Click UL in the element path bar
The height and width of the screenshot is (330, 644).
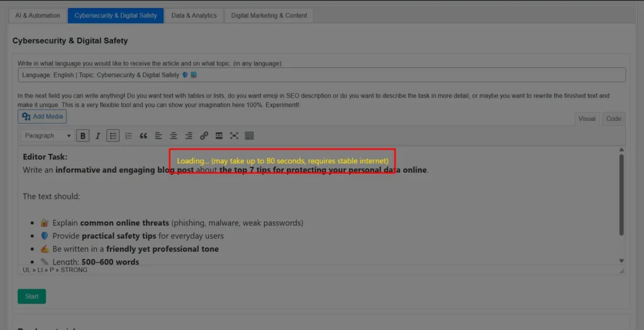(26, 270)
